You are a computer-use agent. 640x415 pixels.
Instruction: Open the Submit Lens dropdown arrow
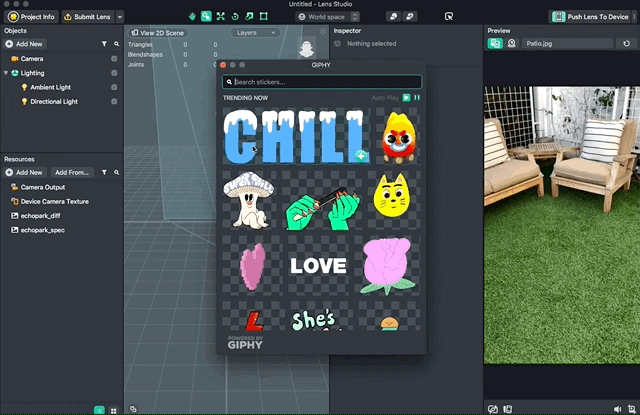120,17
